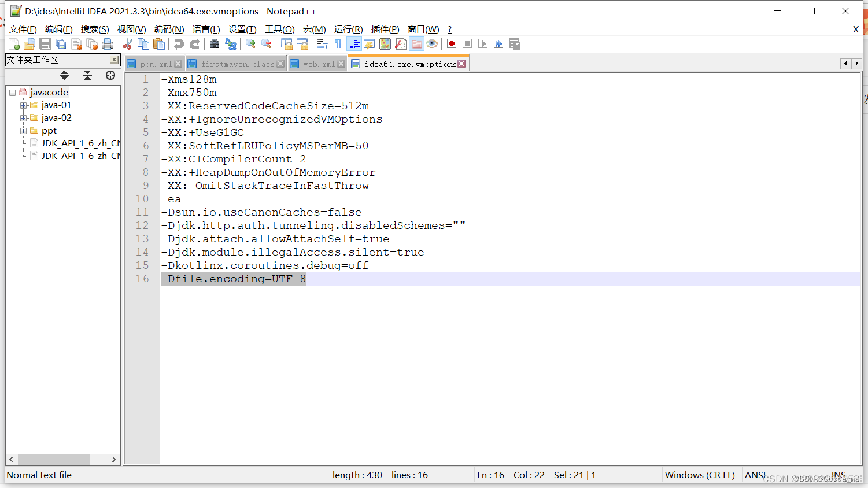Image resolution: width=868 pixels, height=488 pixels.
Task: Expand the ppt folder in the workspace
Action: (x=23, y=130)
